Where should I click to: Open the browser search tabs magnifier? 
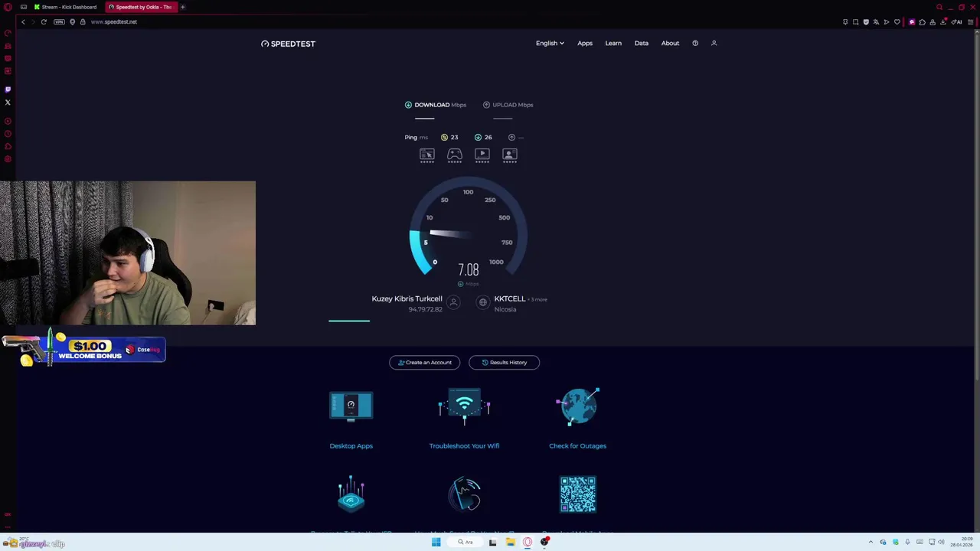tap(939, 7)
